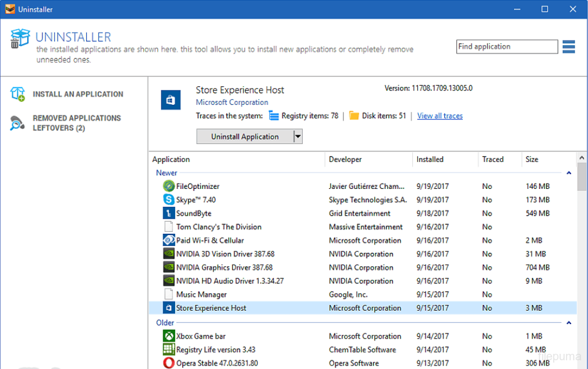The image size is (588, 369).
Task: Open Removed Applications Leftovers section
Action: tap(76, 123)
